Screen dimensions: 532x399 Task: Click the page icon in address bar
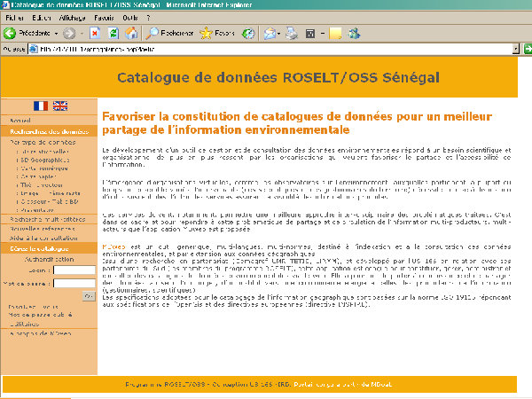click(34, 49)
